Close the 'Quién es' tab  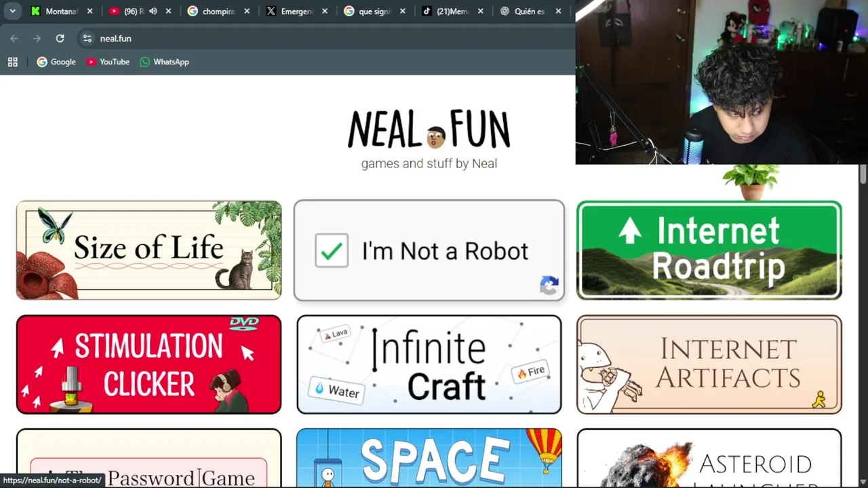[x=559, y=11]
